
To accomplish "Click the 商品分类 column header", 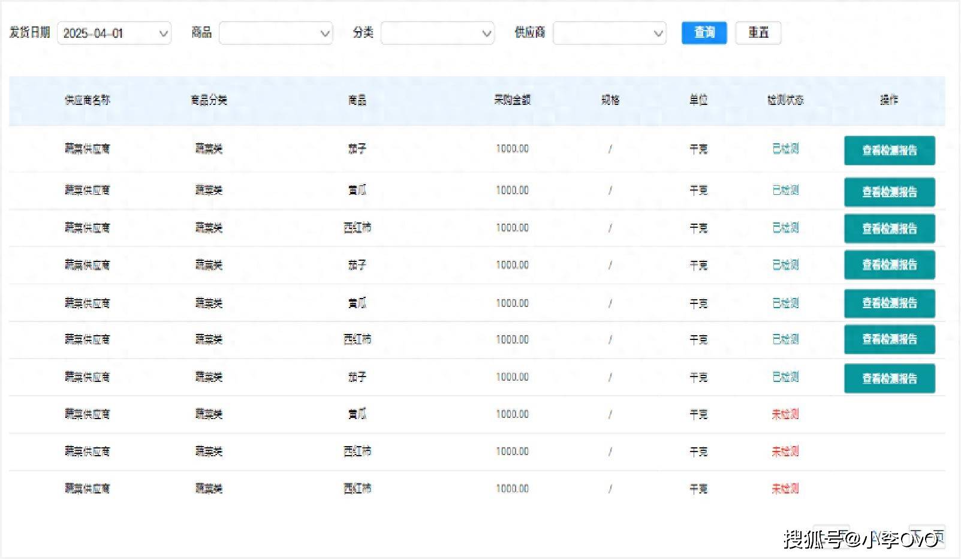I will click(x=209, y=100).
